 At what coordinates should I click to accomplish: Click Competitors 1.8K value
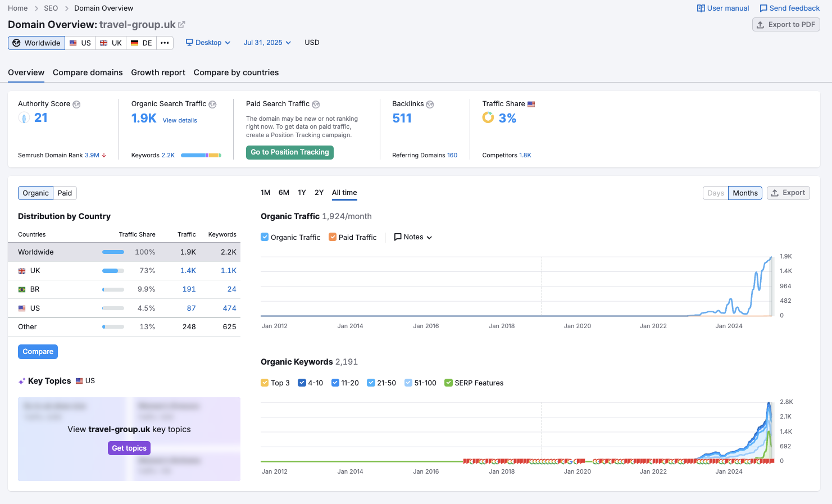point(525,155)
